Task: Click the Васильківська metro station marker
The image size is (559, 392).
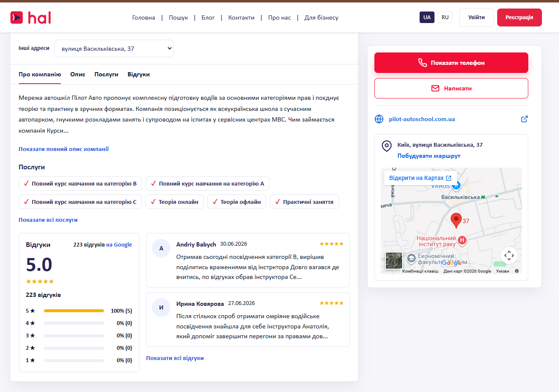Action: (483, 197)
